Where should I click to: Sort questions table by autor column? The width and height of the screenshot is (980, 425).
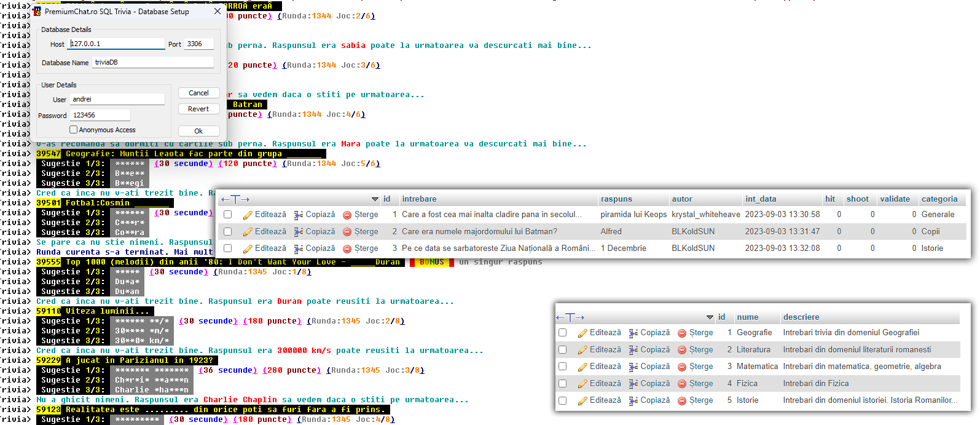(682, 199)
